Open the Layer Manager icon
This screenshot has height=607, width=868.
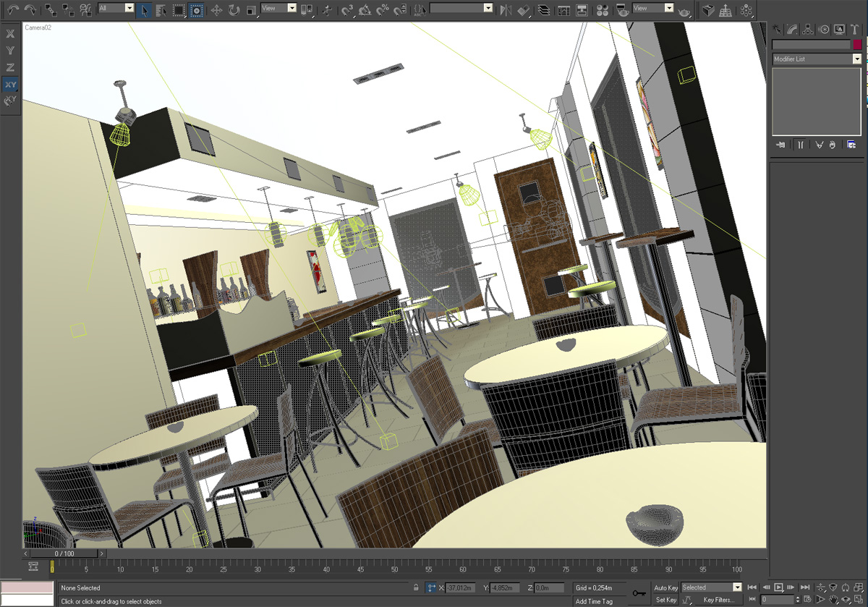[543, 10]
